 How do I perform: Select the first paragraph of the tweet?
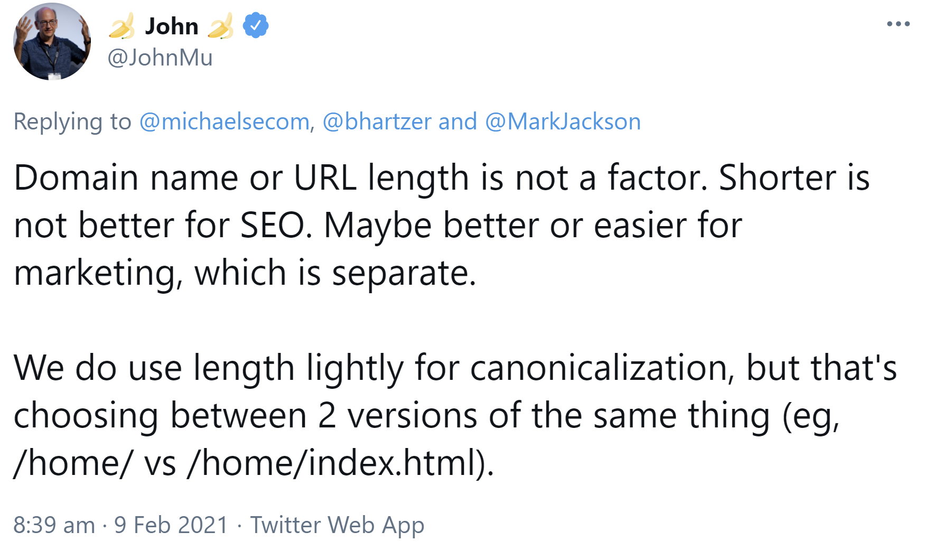click(370, 225)
